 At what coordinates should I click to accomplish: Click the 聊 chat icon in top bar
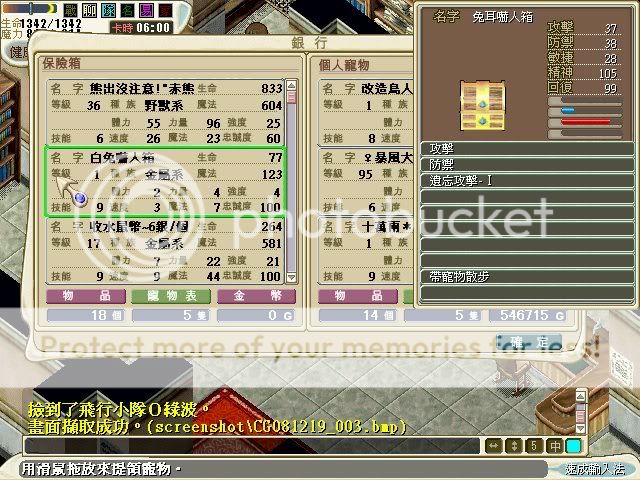pos(88,9)
